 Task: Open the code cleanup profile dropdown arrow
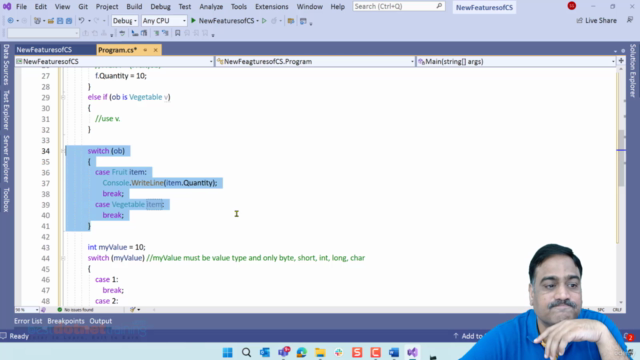pyautogui.click(x=139, y=310)
